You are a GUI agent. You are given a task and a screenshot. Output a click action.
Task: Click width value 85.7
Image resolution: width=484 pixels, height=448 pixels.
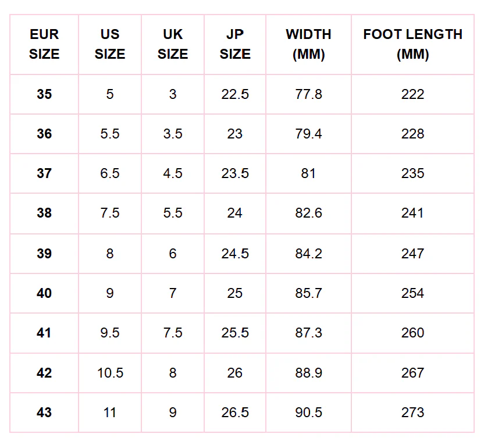click(308, 293)
